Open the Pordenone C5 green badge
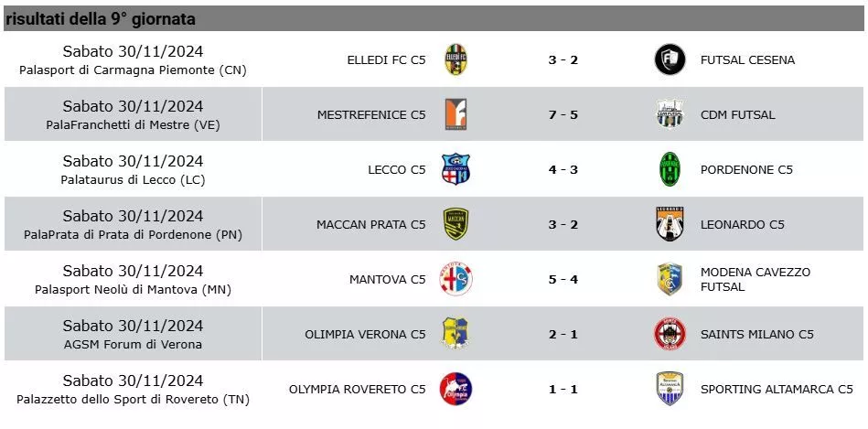Screen dimensions: 868x429 point(670,169)
